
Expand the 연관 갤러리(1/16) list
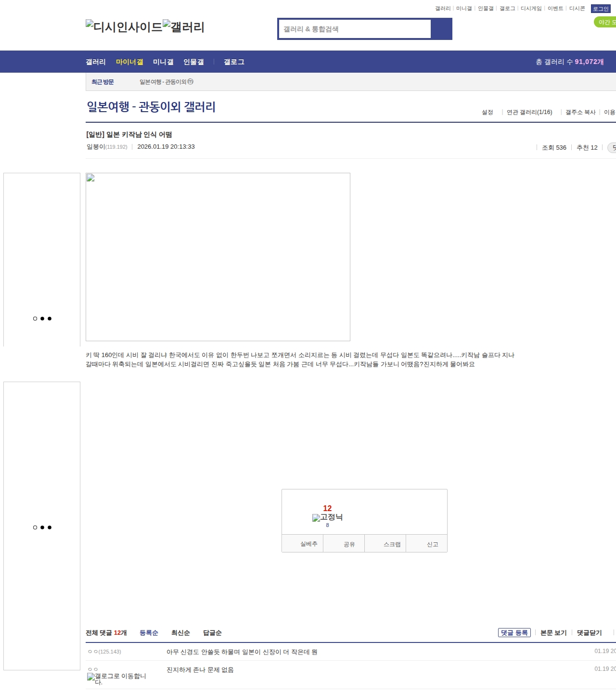click(529, 112)
